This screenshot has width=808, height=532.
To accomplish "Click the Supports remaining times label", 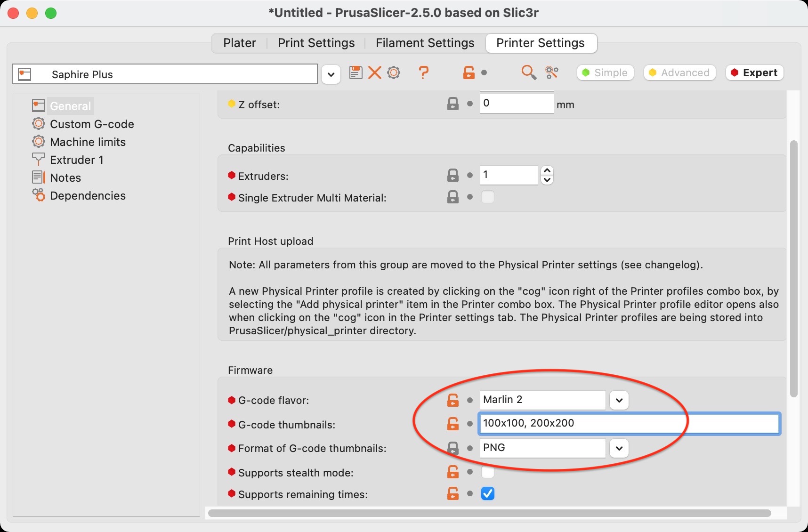I will (303, 494).
